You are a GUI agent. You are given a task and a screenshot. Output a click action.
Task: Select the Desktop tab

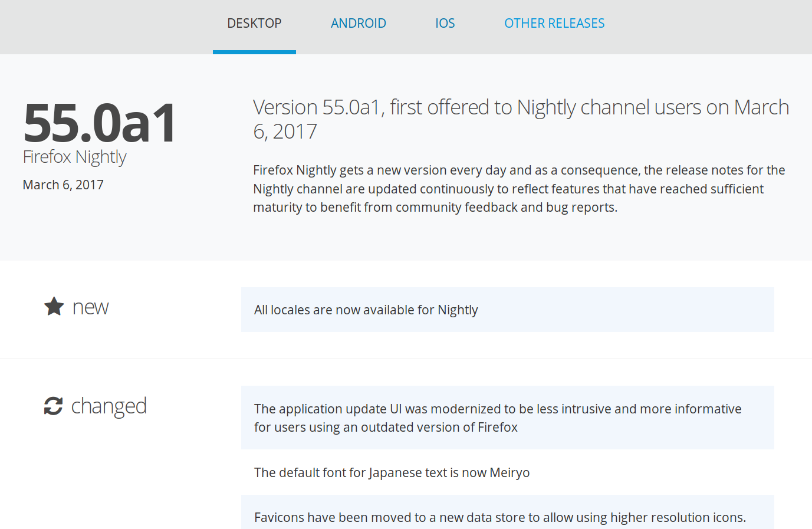(x=254, y=24)
